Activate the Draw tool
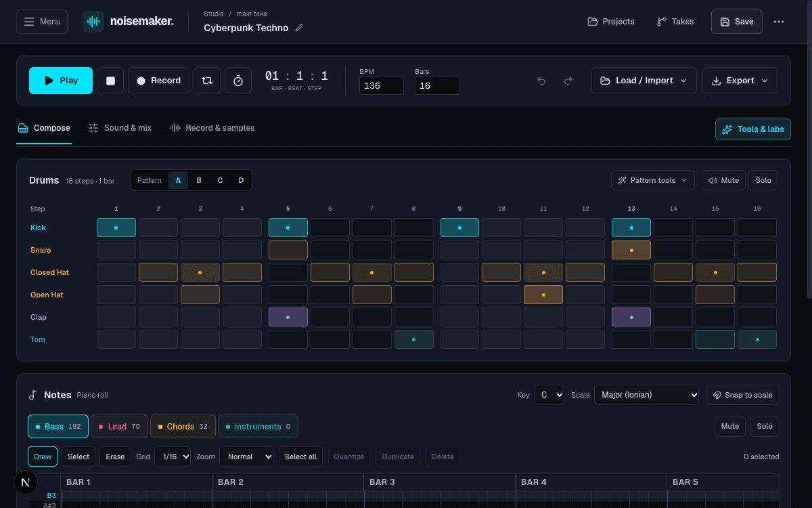This screenshot has height=508, width=812. pyautogui.click(x=43, y=457)
